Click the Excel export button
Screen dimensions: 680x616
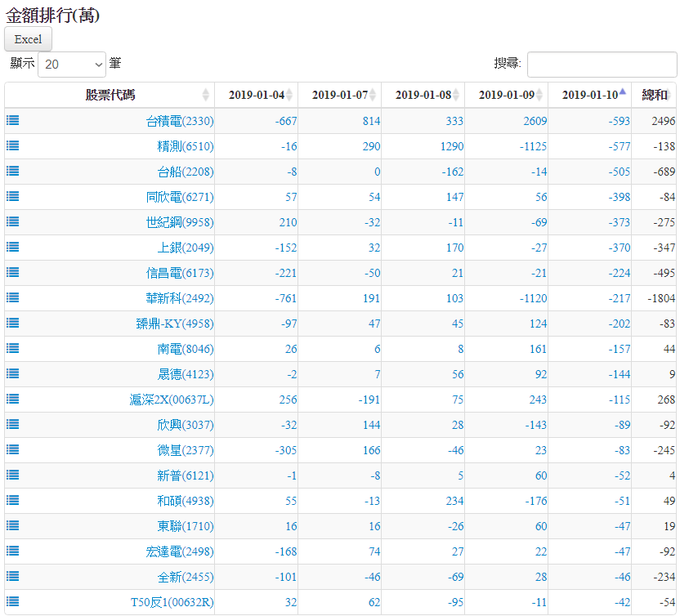(28, 39)
